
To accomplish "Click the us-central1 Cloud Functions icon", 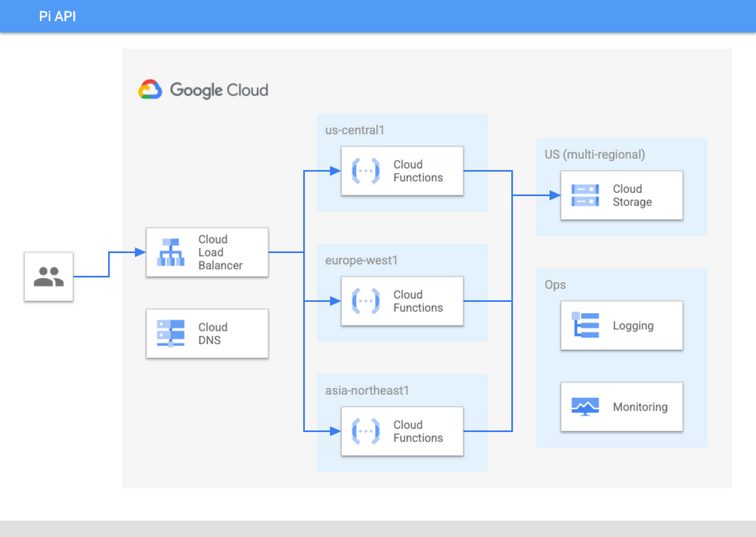I will pos(365,171).
